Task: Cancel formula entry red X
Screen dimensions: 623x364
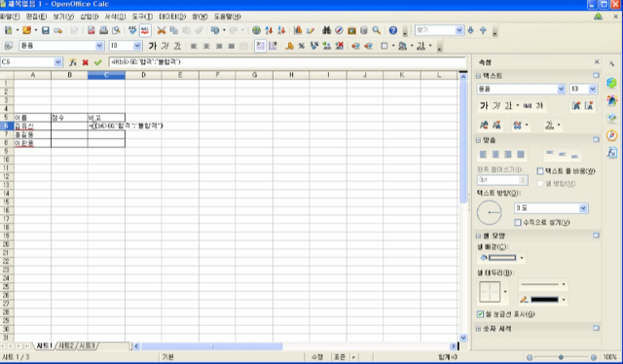Action: click(x=85, y=62)
